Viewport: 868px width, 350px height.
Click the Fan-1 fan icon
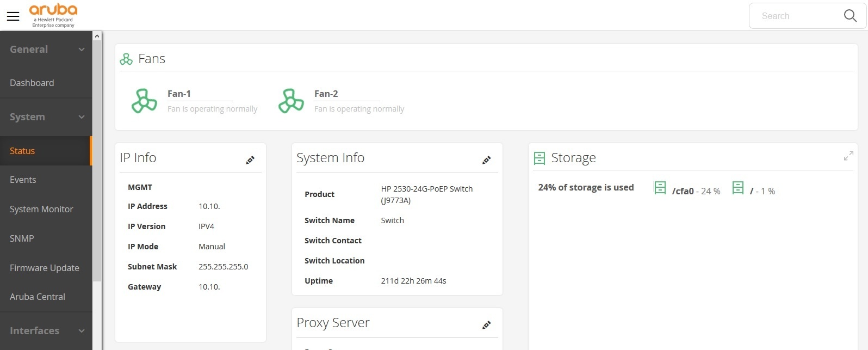(x=144, y=101)
